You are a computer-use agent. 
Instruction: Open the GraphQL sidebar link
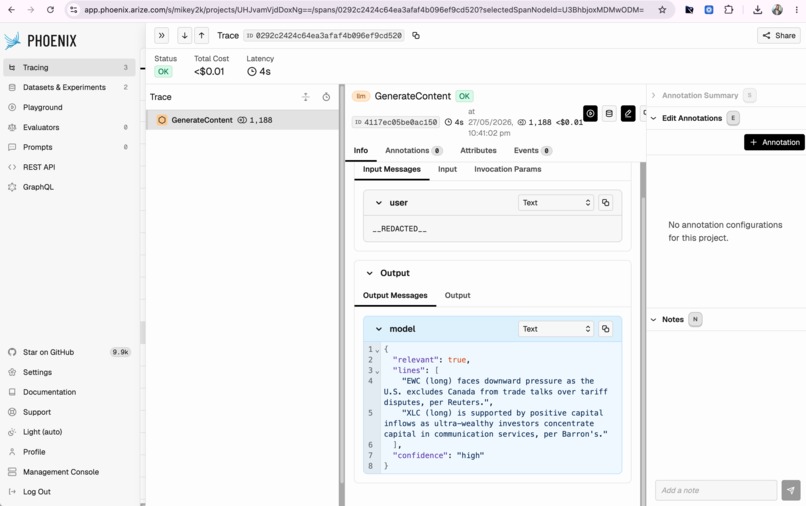69,187
